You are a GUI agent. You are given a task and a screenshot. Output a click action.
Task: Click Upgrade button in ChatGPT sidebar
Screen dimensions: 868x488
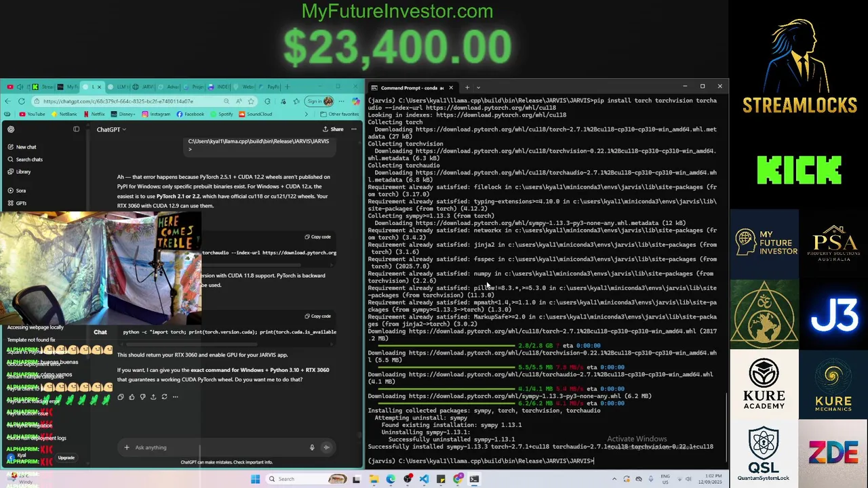tap(66, 457)
